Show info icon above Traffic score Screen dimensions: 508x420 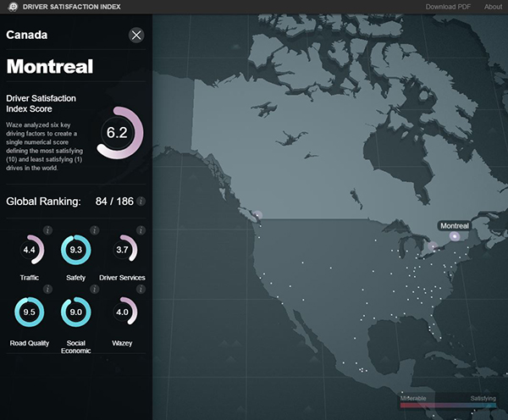(47, 230)
